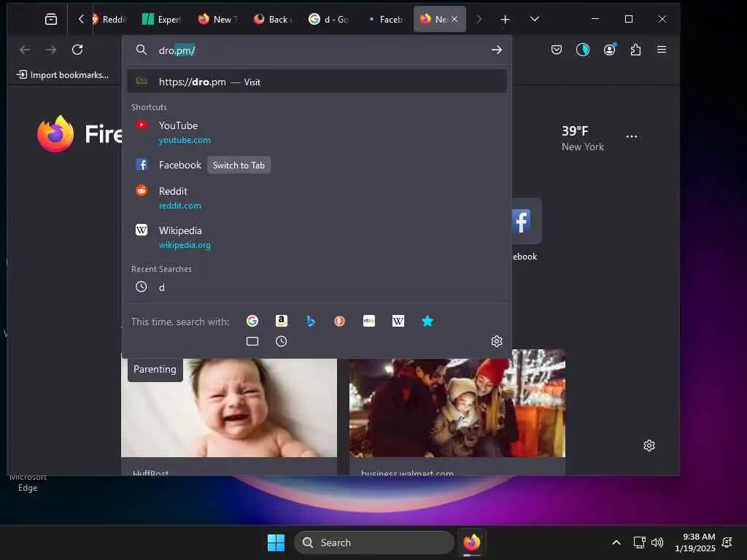This screenshot has height=560, width=747.
Task: Open the crying baby Parenting article
Action: (x=229, y=408)
